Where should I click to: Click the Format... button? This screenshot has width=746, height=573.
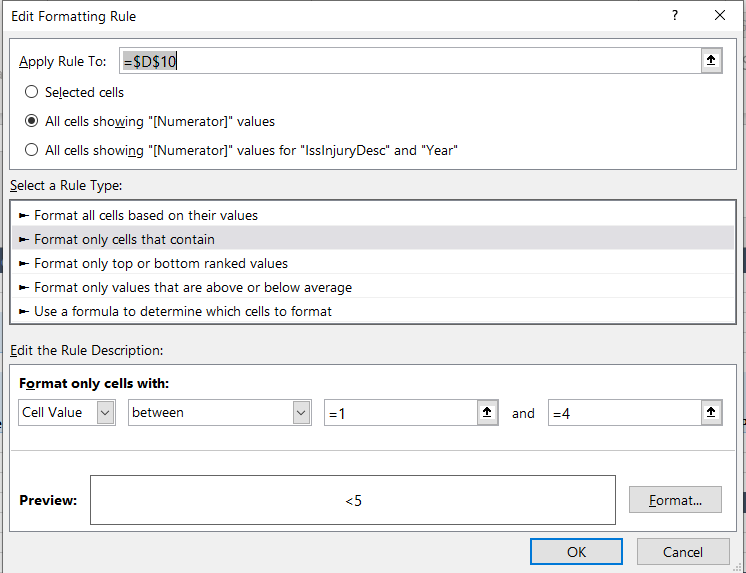(675, 500)
